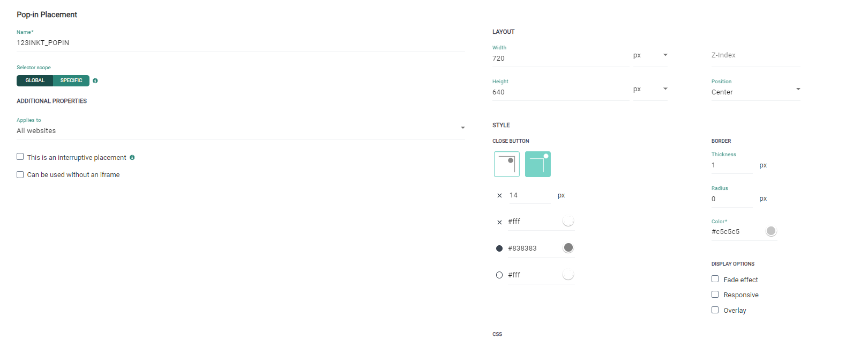Viewport: 868px width, 345px height.
Task: Click the cross color icon beside #fff
Action: click(x=499, y=222)
